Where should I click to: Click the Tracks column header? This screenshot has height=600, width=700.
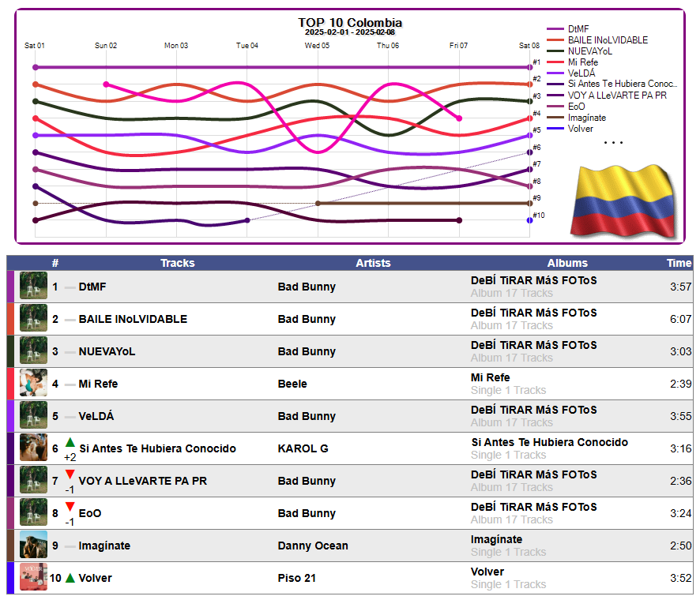click(178, 263)
